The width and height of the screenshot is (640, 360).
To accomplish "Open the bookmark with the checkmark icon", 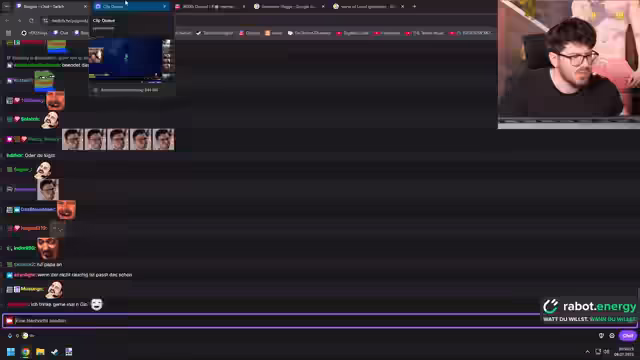I will [214, 33].
